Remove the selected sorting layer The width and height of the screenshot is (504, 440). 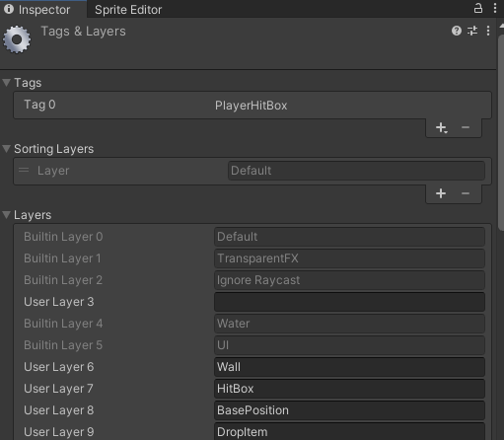click(466, 193)
